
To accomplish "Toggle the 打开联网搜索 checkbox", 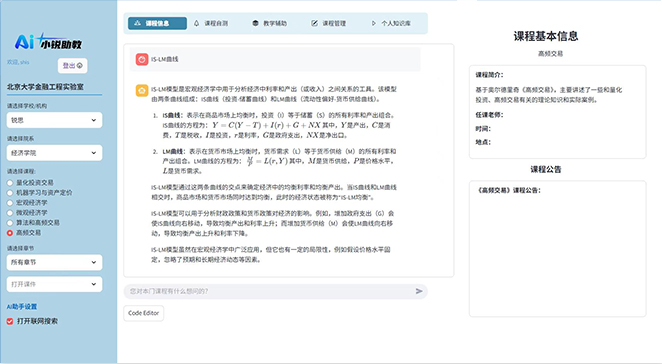I will coord(10,321).
